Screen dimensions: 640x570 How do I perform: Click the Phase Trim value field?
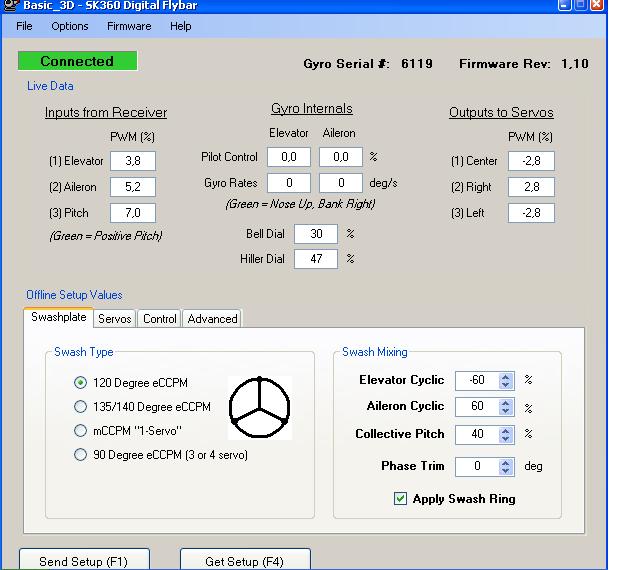(477, 466)
